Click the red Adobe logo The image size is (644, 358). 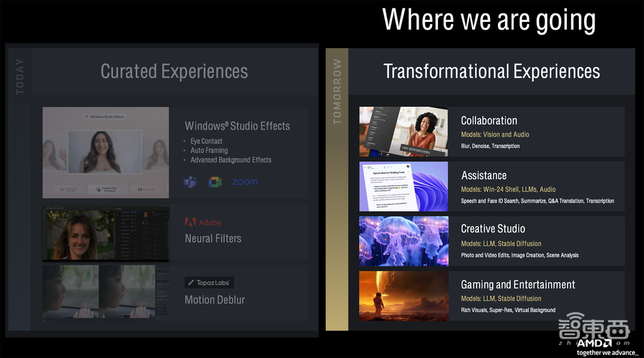(x=191, y=223)
